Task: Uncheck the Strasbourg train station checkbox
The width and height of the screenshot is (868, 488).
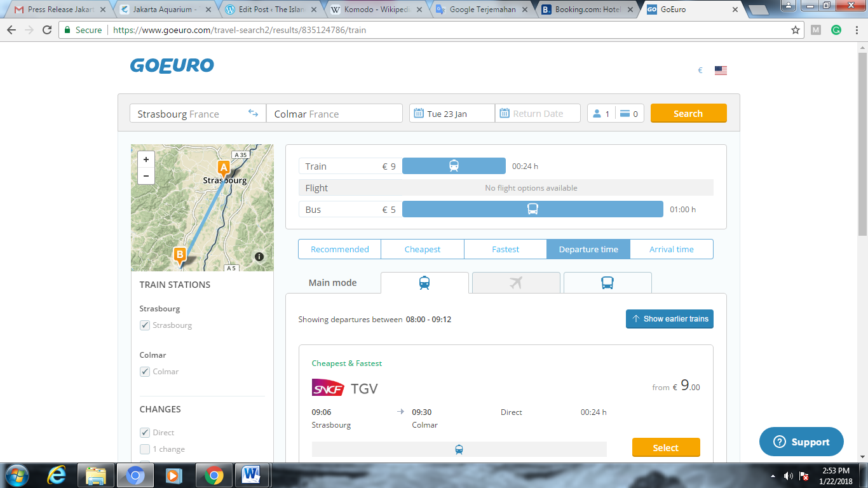Action: coord(145,325)
